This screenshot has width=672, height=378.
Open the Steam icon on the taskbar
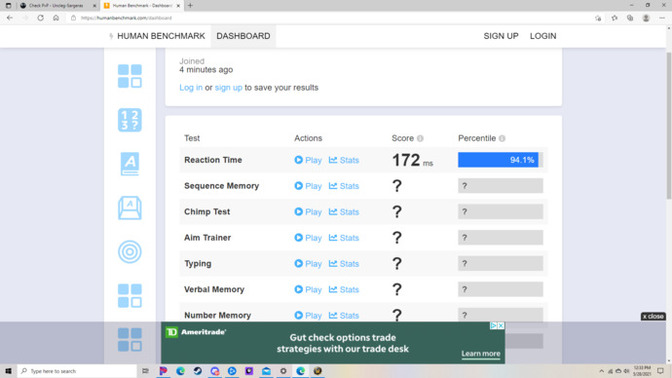point(198,371)
